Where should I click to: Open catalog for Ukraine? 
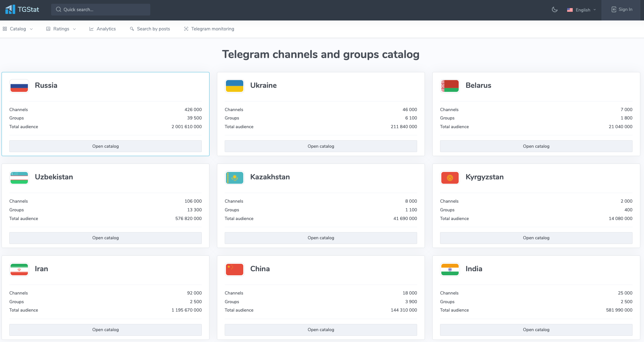(321, 146)
